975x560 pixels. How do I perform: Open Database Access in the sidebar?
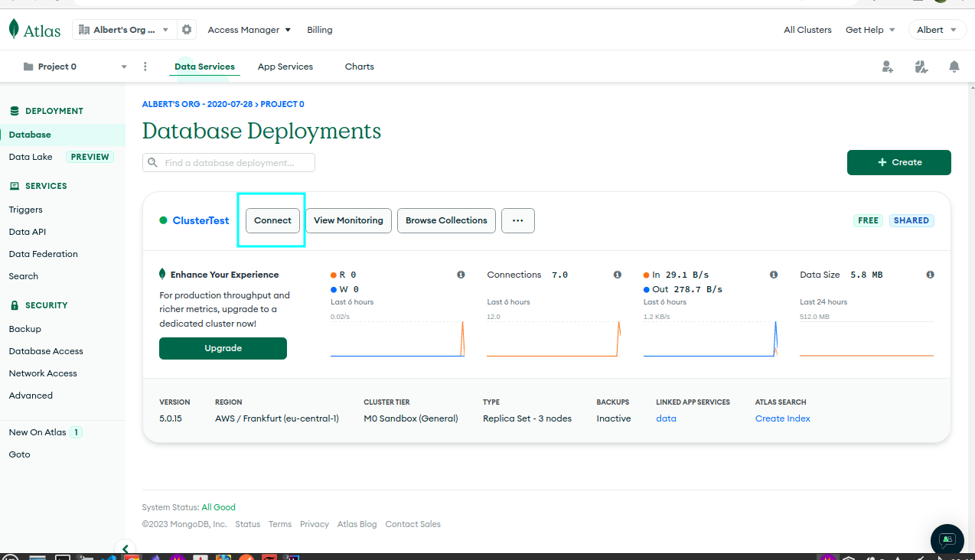coord(46,351)
